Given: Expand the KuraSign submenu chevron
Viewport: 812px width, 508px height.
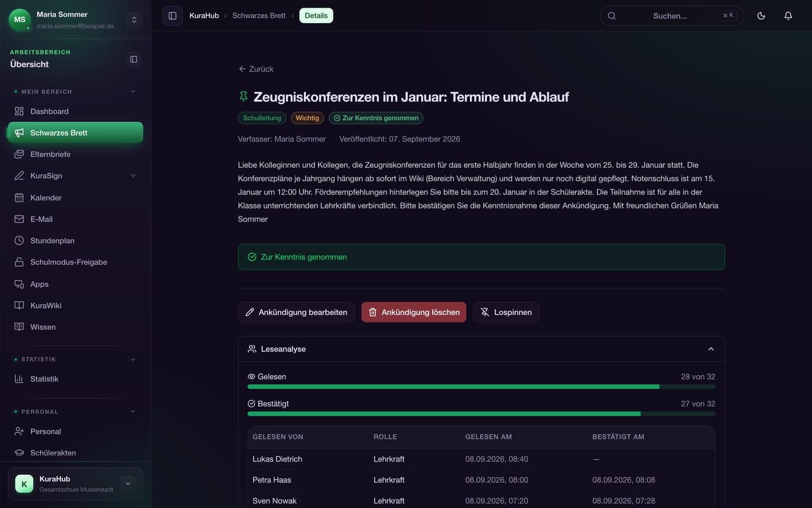Looking at the screenshot, I should (x=133, y=176).
